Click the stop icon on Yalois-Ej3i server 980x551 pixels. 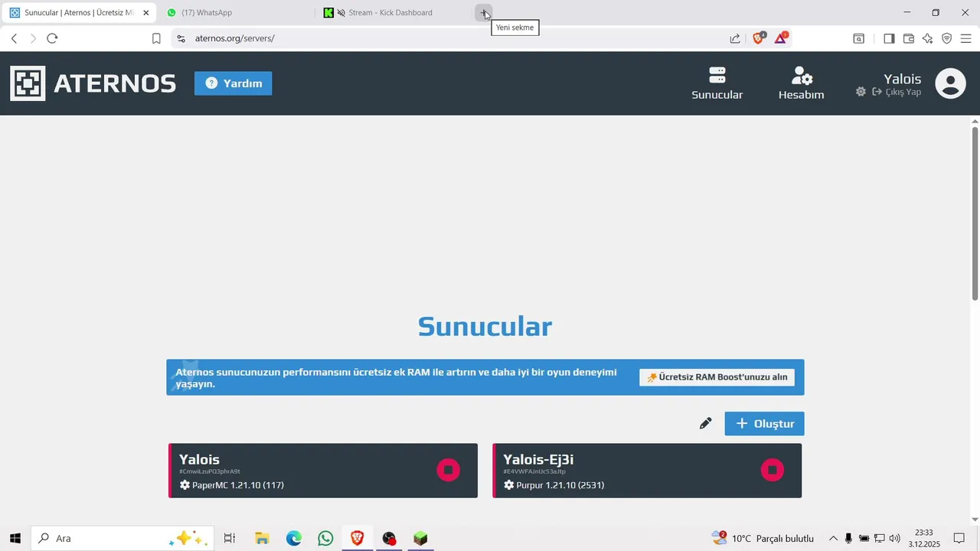pyautogui.click(x=773, y=470)
